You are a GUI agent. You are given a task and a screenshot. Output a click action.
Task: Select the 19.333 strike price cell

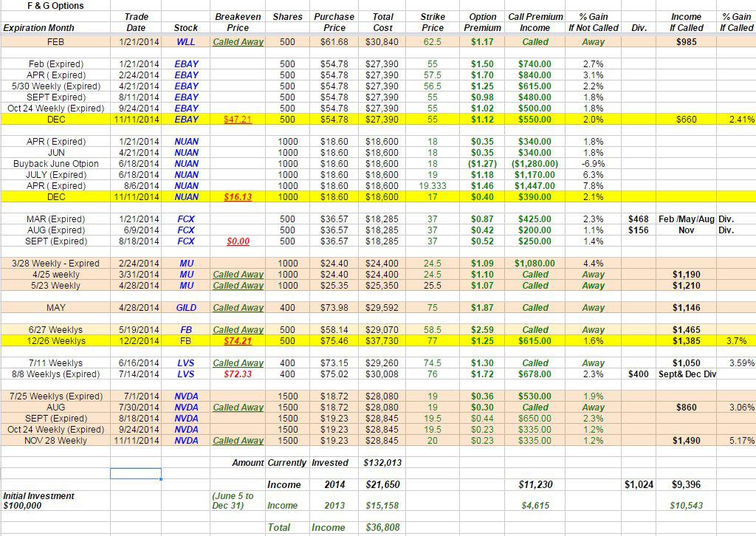point(433,186)
